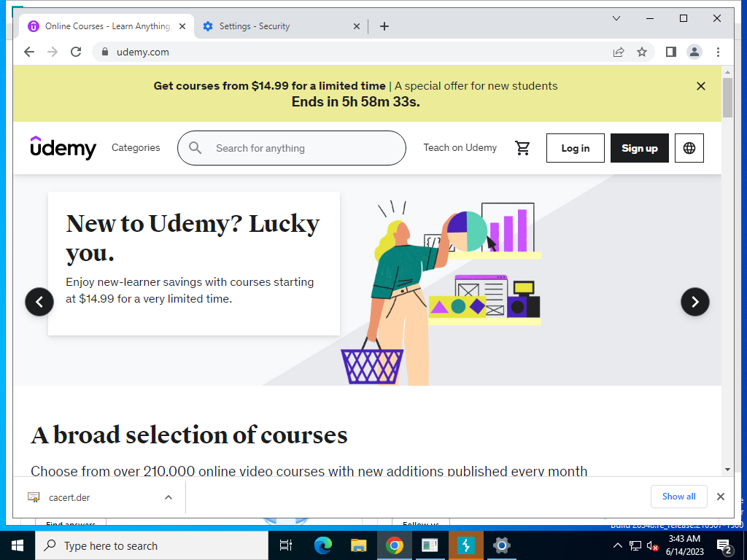Click the network tray icon
This screenshot has width=747, height=560.
coord(635,545)
